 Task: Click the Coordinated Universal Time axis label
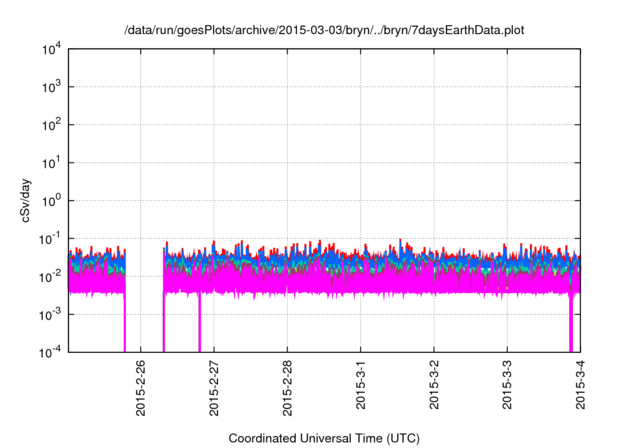click(x=324, y=438)
